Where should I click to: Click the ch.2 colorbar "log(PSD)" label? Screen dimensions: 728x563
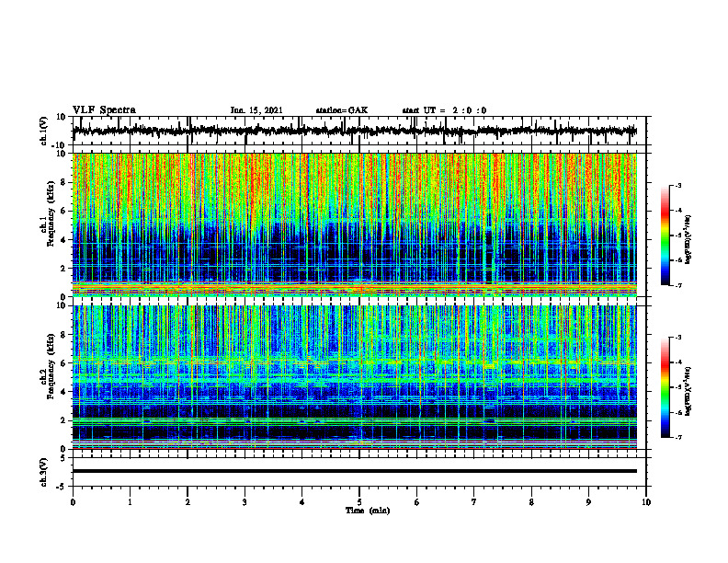point(689,389)
